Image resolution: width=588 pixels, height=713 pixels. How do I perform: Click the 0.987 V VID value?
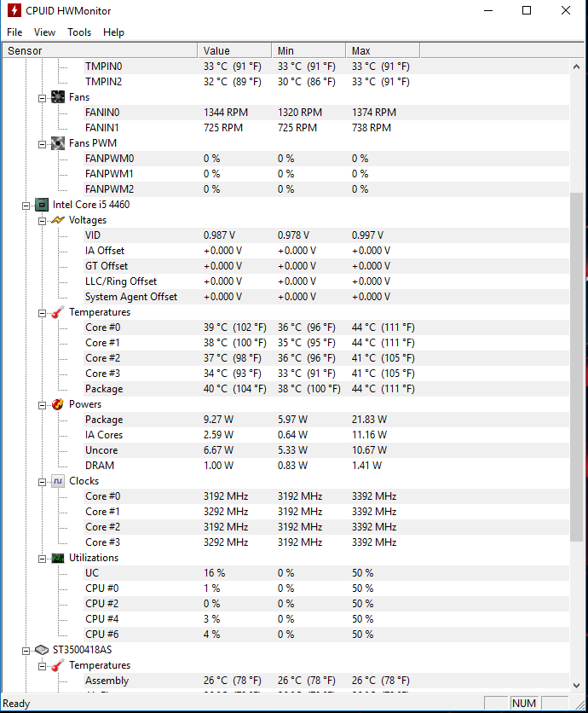pyautogui.click(x=220, y=235)
